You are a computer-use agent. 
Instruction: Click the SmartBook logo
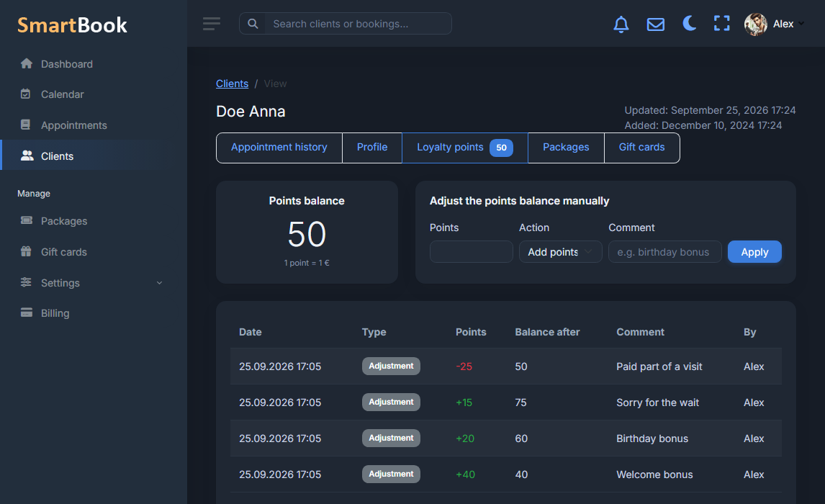(x=72, y=24)
